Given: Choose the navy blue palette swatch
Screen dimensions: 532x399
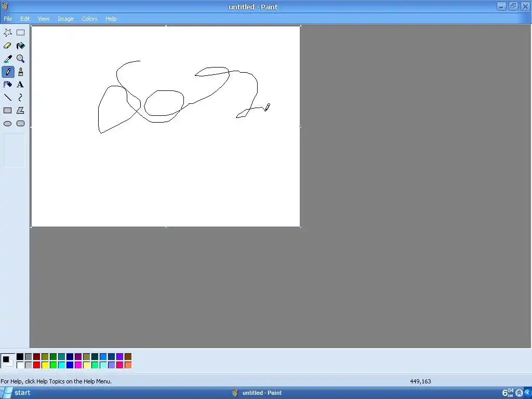Looking at the screenshot, I should point(70,356).
